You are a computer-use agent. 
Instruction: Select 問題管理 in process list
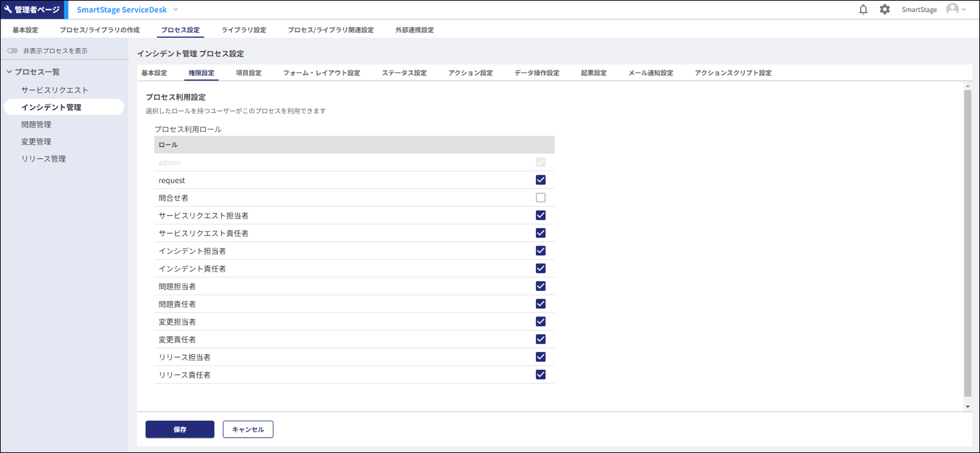(x=36, y=124)
